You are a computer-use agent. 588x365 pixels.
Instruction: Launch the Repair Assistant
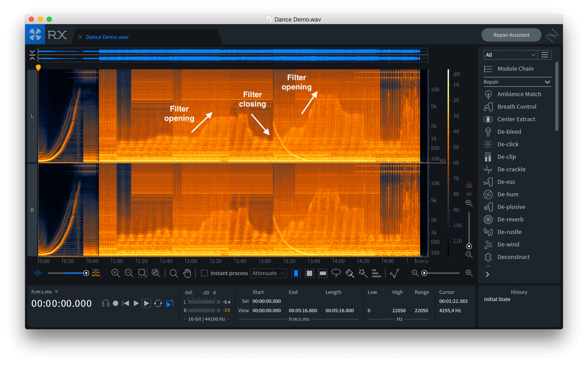click(x=511, y=35)
